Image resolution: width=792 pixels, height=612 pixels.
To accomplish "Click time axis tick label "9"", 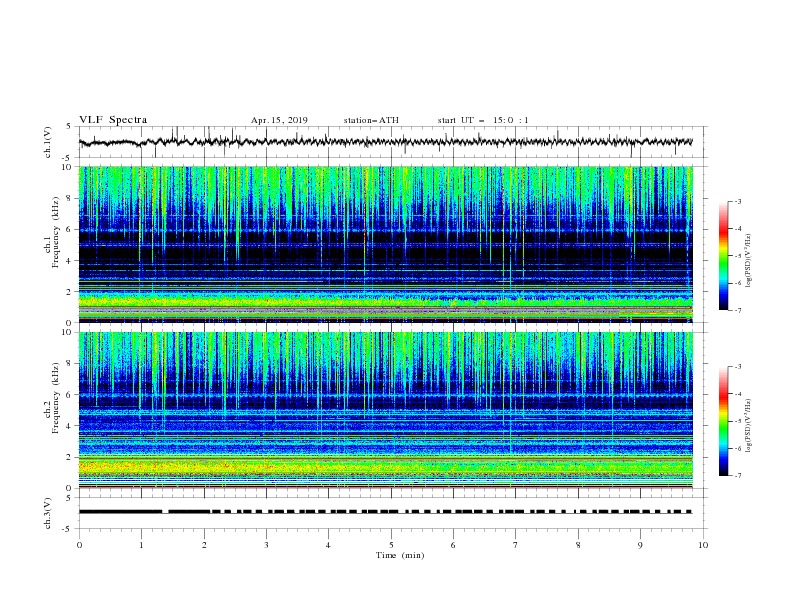I will tap(640, 545).
